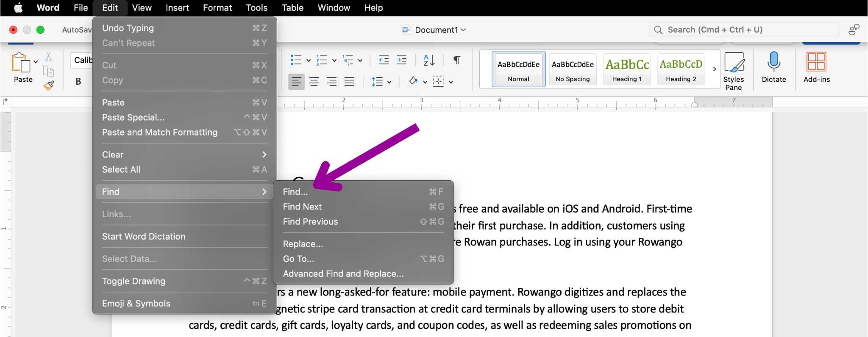Choose Paste and Match Formatting
The height and width of the screenshot is (337, 868).
[x=184, y=132]
